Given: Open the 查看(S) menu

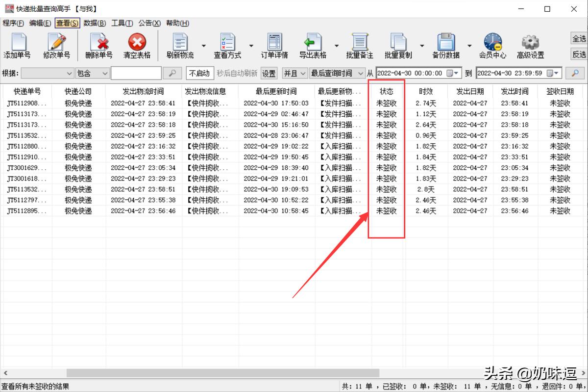Looking at the screenshot, I should click(x=67, y=23).
